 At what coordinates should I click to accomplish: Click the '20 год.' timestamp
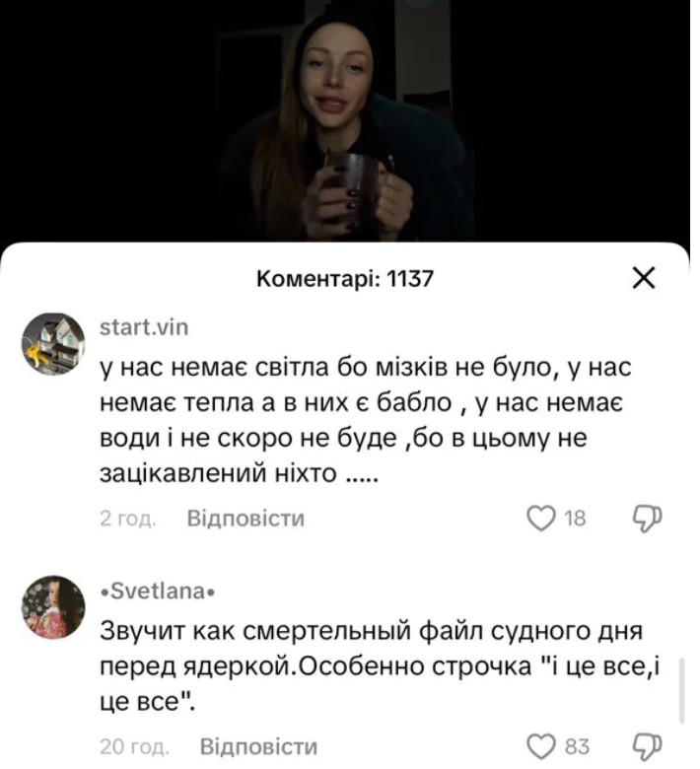(x=134, y=746)
